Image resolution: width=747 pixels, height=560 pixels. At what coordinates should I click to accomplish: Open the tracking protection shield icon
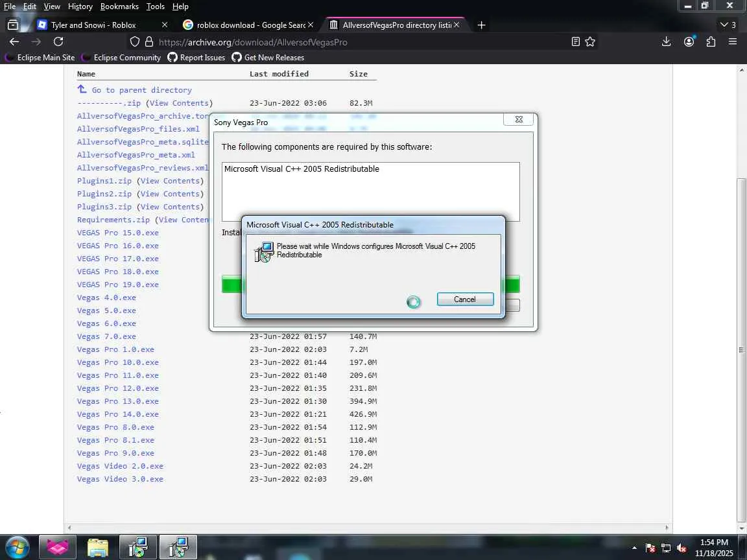[x=135, y=42]
